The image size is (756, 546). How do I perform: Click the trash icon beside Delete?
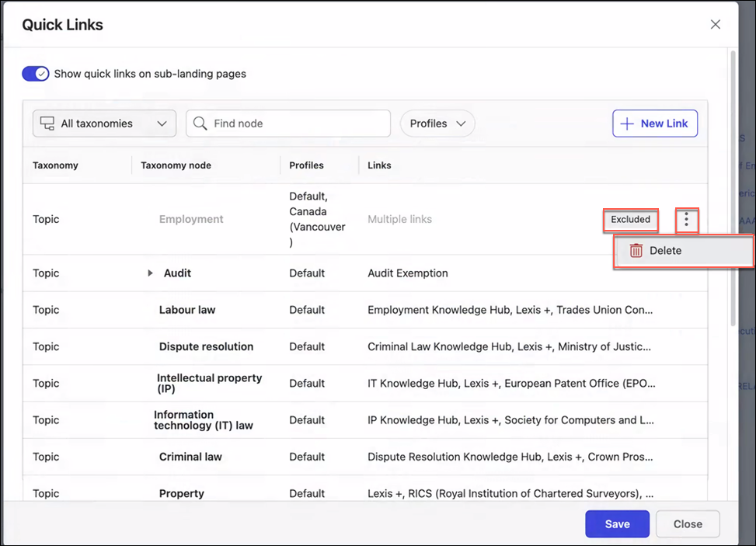coord(636,251)
